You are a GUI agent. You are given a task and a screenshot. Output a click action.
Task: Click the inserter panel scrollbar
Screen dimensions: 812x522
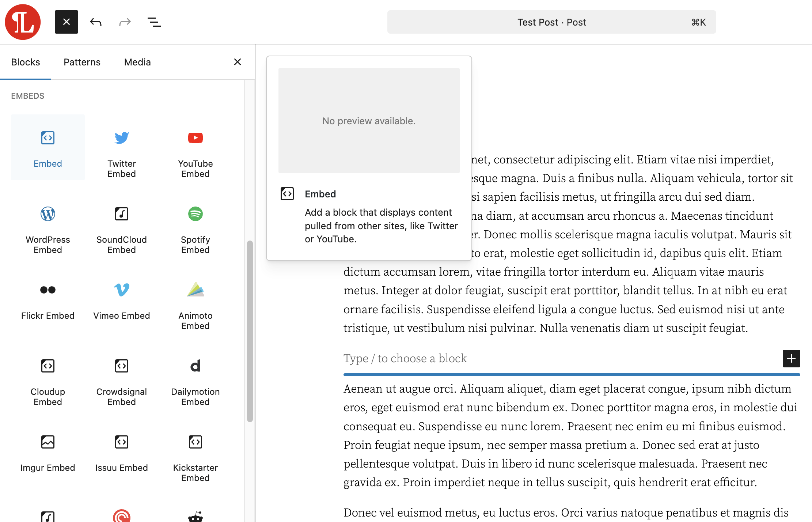250,331
